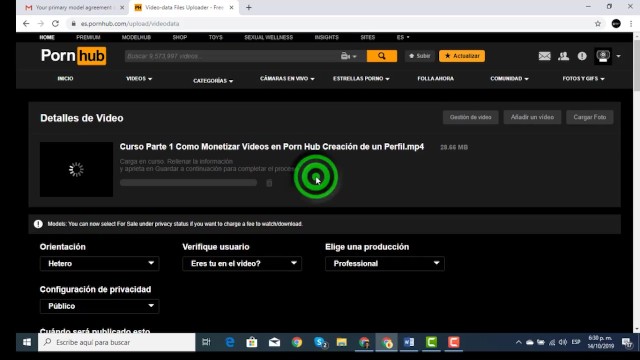Click the loading video thumbnail
Viewport: 640px width, 360px height.
point(76,169)
